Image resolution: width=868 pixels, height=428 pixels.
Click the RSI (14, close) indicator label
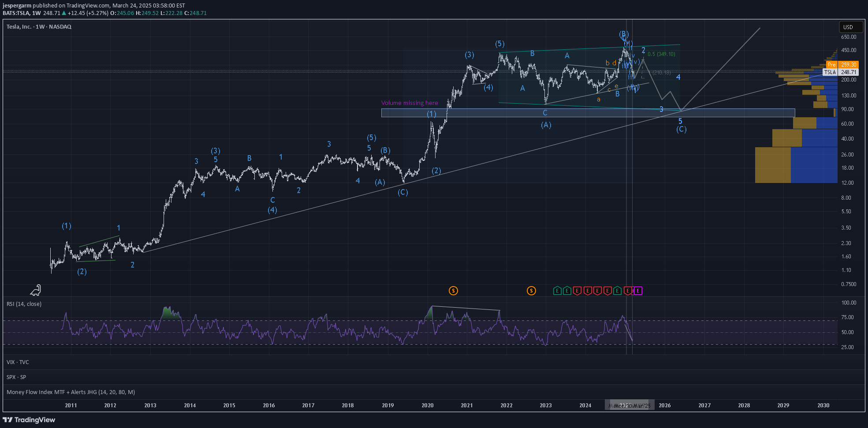pos(24,304)
